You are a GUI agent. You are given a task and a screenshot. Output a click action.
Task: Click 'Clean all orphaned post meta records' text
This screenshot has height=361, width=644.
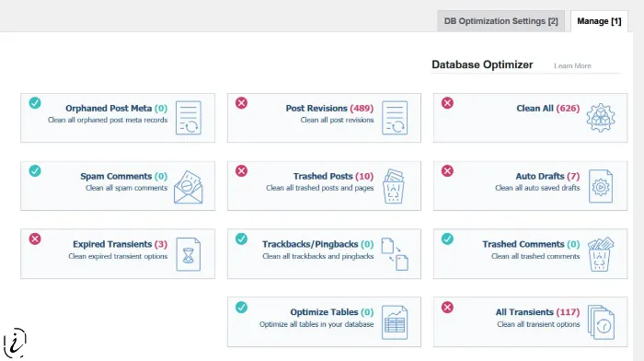click(108, 120)
